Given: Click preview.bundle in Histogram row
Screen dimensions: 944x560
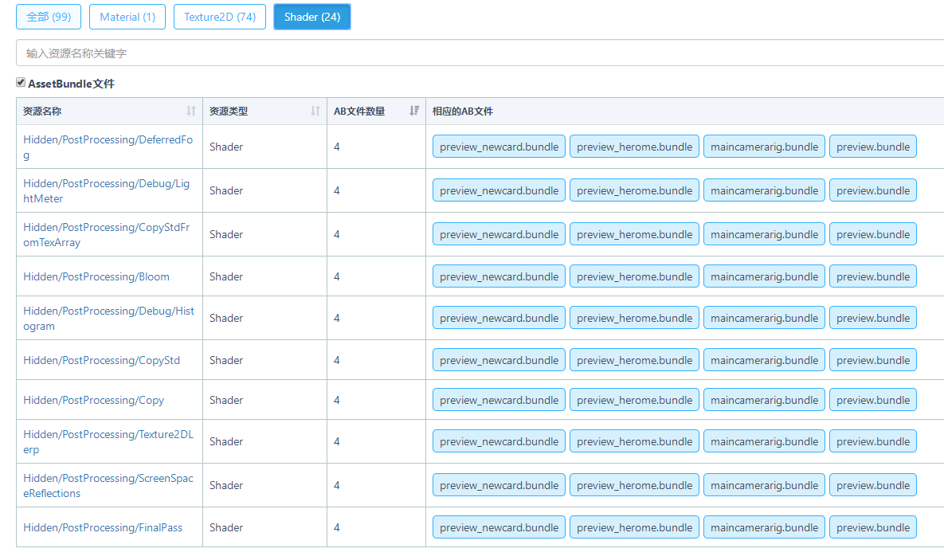Looking at the screenshot, I should point(873,318).
